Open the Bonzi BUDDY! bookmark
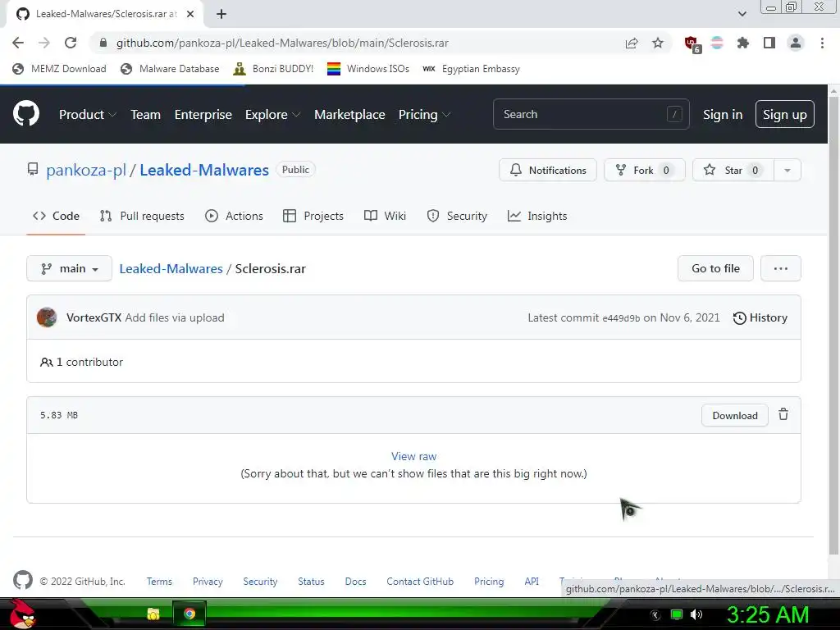840x630 pixels. [x=274, y=69]
